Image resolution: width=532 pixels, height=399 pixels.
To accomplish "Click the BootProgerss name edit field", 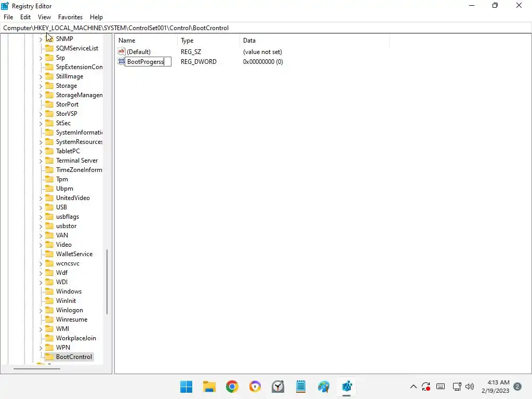I will (x=148, y=61).
